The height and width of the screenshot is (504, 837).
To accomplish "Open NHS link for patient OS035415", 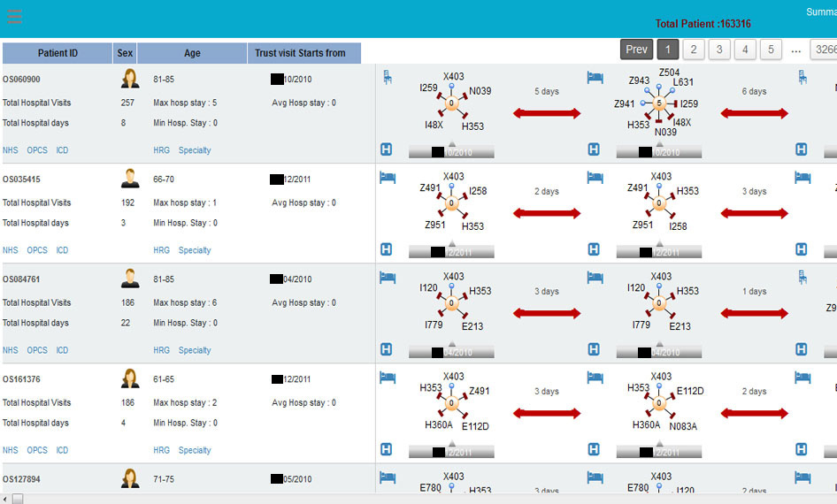I will [x=10, y=250].
